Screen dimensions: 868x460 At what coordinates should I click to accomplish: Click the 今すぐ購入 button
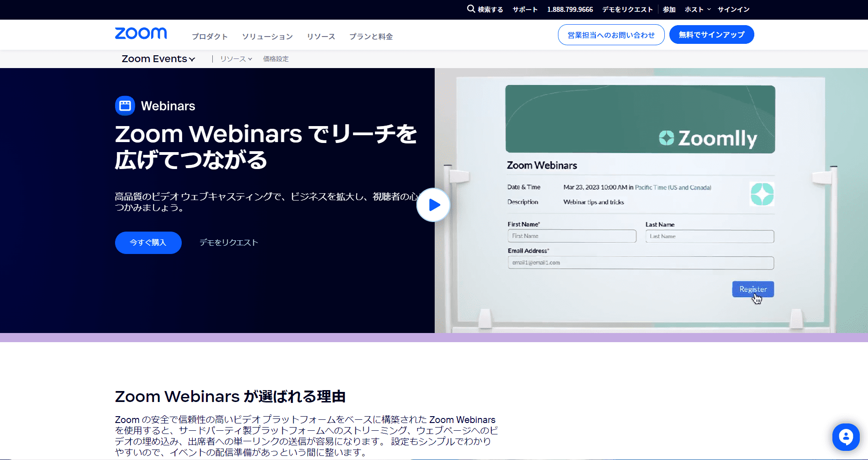[148, 243]
